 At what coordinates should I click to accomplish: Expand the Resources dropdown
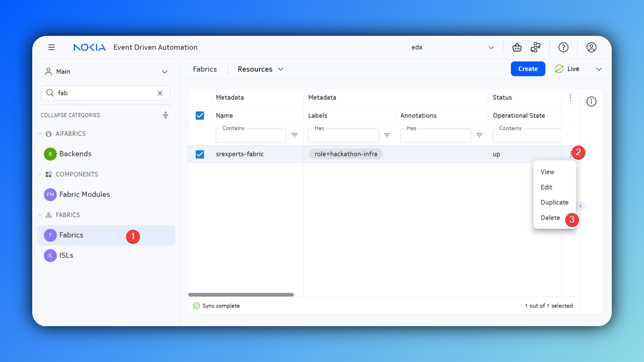[261, 69]
